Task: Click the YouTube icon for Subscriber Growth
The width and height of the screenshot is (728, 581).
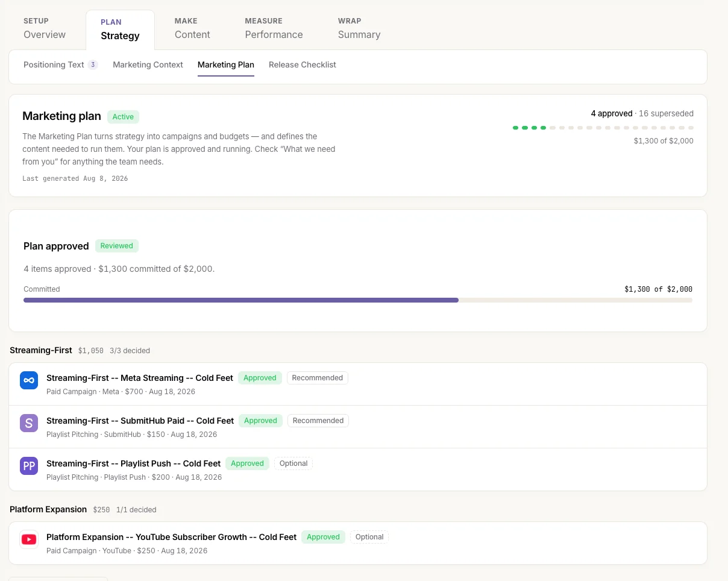Action: 29,539
